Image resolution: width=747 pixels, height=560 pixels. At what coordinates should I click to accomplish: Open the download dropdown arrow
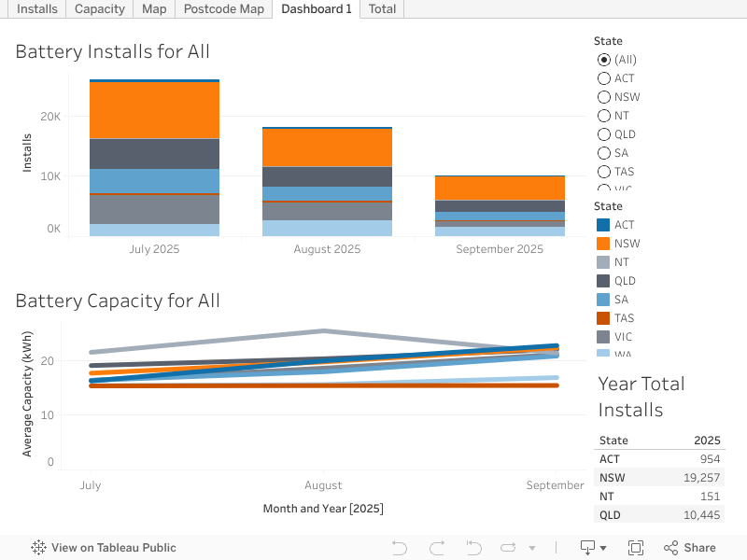(603, 549)
